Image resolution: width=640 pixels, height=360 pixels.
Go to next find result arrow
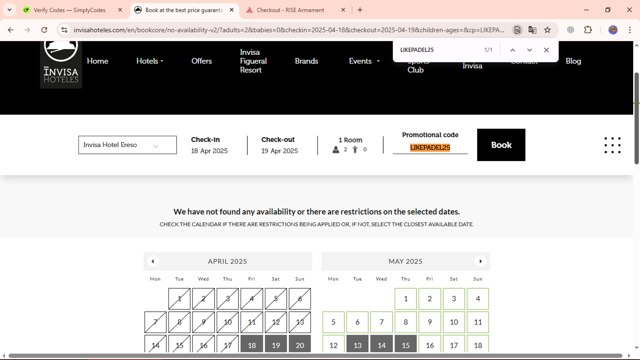tap(529, 50)
